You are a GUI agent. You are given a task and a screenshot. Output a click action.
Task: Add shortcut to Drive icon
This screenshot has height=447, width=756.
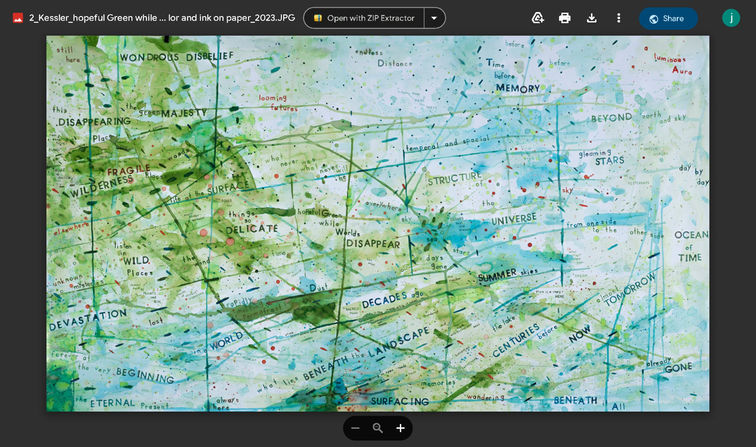point(538,18)
